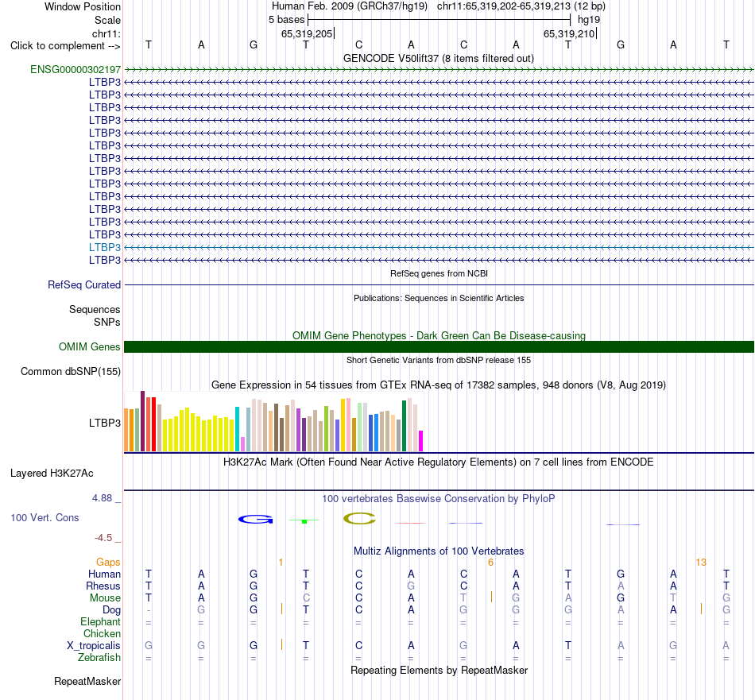
Task: Click 'Multiz Alignments of 100 Vertebrates' title
Action: pyautogui.click(x=439, y=551)
